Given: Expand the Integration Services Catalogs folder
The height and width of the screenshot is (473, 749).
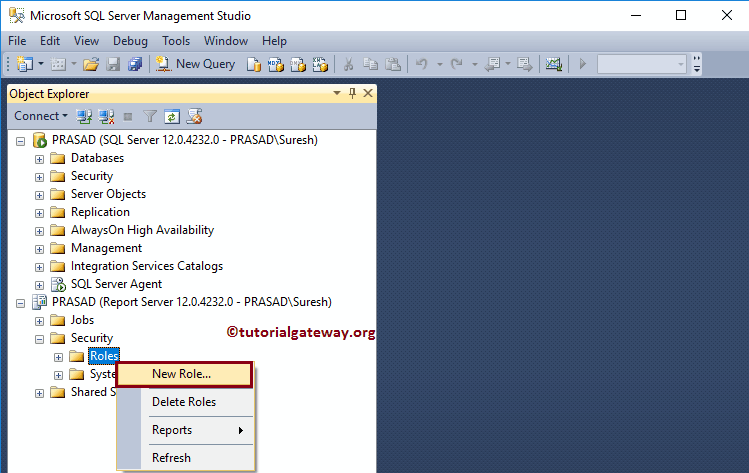Looking at the screenshot, I should point(40,267).
